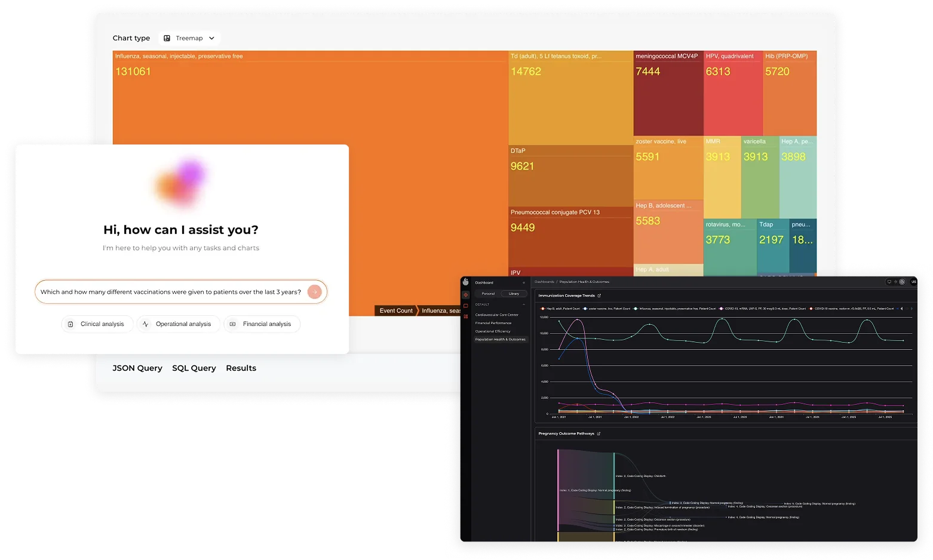Switch to the SQL Query tab

[x=194, y=368]
